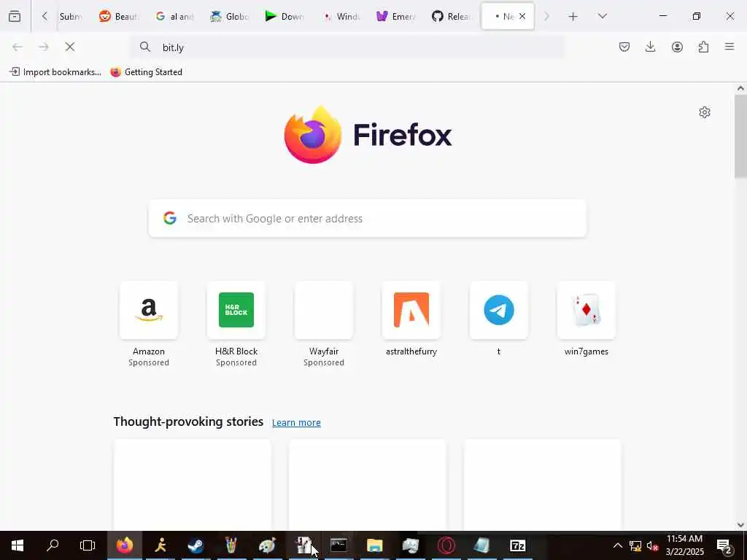The height and width of the screenshot is (560, 747).
Task: Switch to the 'Wind' tab
Action: pos(341,16)
